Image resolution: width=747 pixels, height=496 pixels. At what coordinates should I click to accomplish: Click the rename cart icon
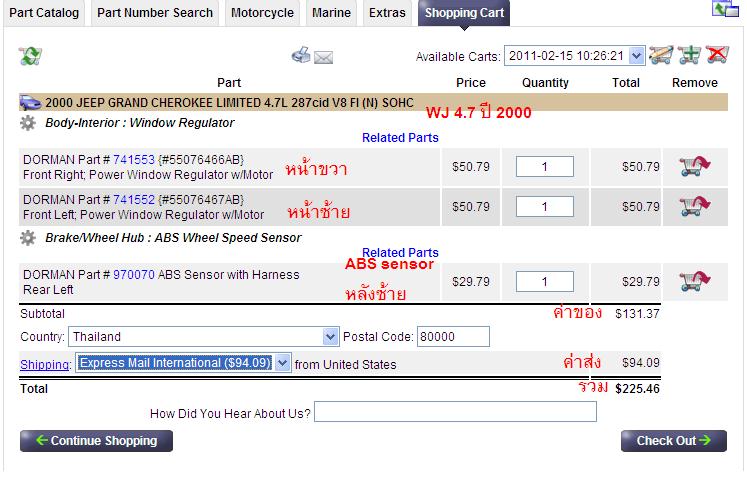coord(661,56)
